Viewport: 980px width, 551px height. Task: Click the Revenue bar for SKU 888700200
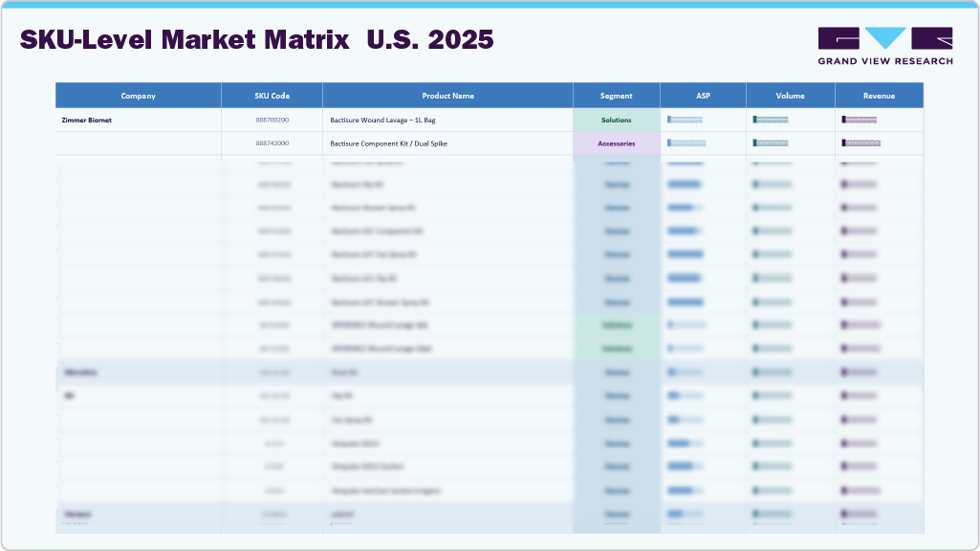(860, 120)
